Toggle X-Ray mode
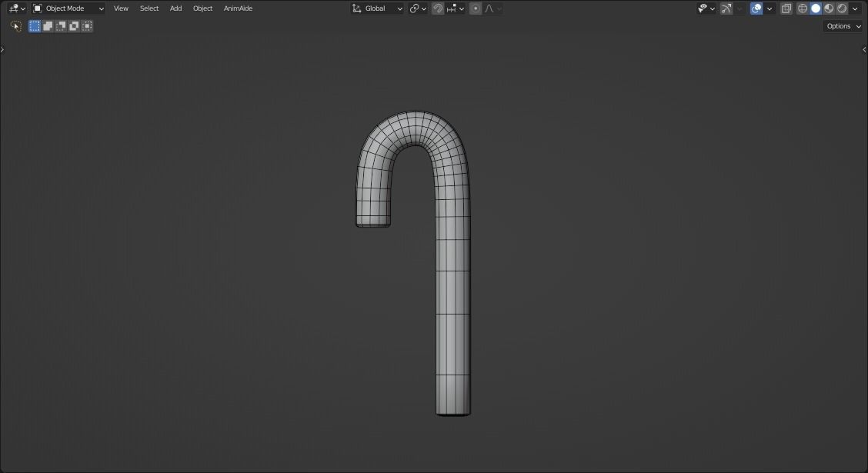 click(x=786, y=8)
